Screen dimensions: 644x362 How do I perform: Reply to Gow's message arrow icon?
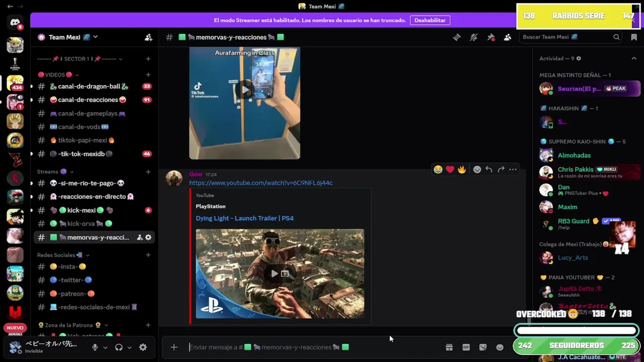point(489,169)
